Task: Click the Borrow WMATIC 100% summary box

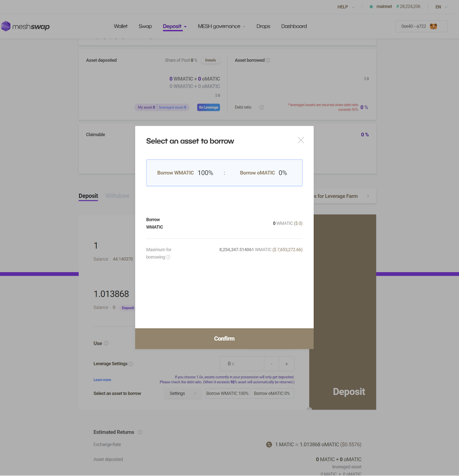Action: [x=227, y=393]
